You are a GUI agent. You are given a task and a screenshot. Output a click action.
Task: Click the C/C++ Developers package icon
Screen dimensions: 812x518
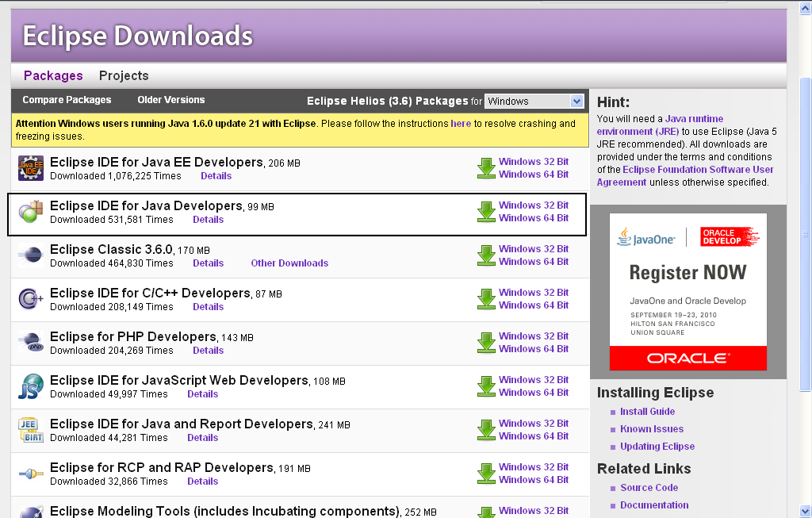click(31, 298)
